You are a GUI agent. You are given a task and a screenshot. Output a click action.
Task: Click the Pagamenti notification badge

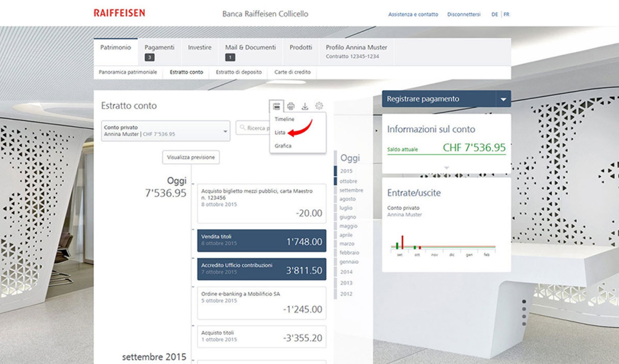pyautogui.click(x=149, y=57)
